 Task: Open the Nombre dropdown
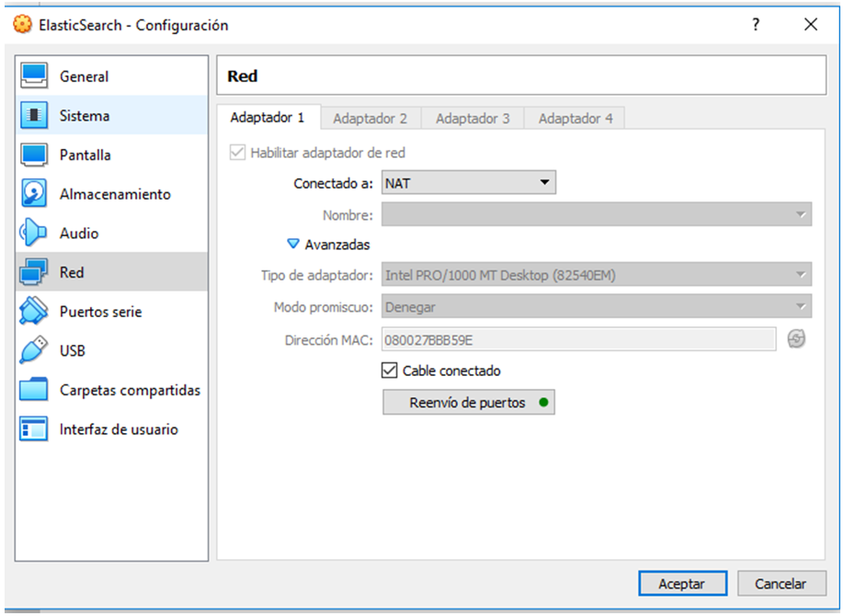[x=597, y=214]
